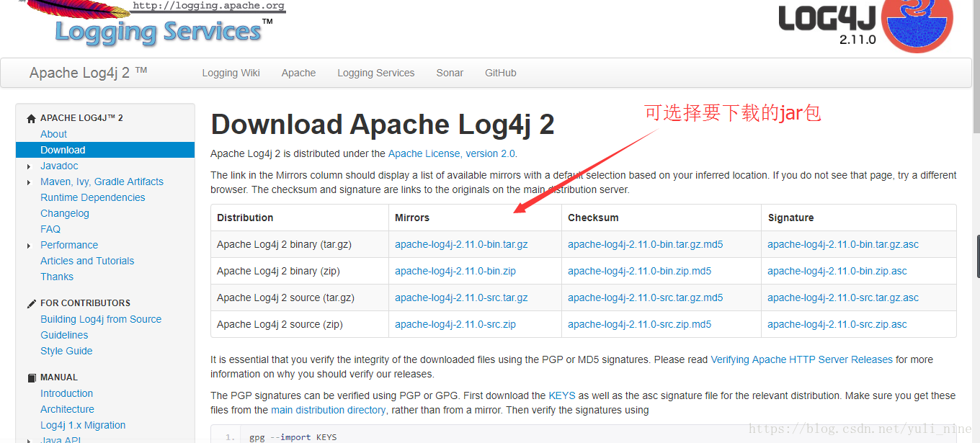Click the Apache Log4j 2 brand title
980x443 pixels.
click(88, 73)
